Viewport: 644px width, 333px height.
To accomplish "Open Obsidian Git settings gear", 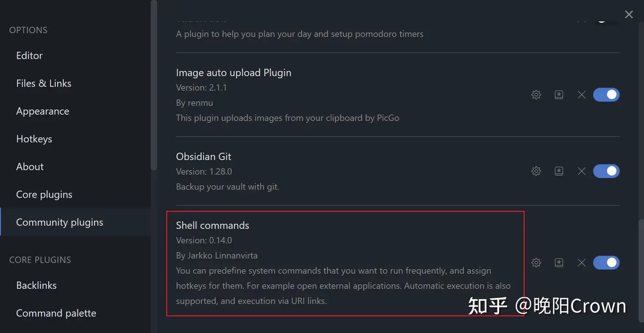I will pos(536,171).
